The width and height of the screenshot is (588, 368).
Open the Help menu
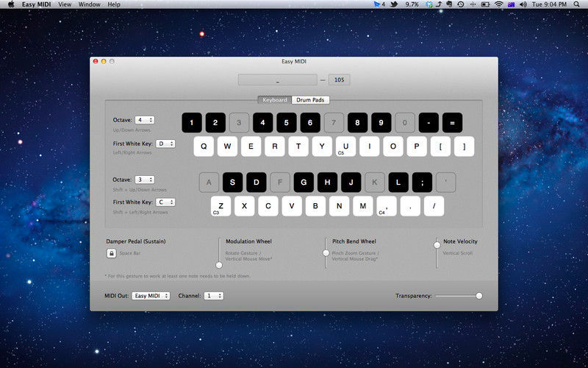[x=114, y=4]
